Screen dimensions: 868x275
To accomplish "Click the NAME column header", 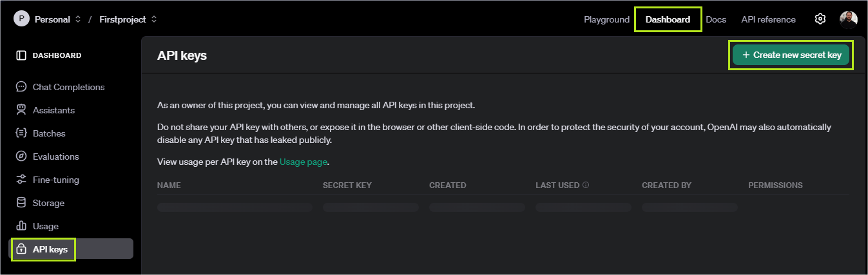I will (169, 185).
